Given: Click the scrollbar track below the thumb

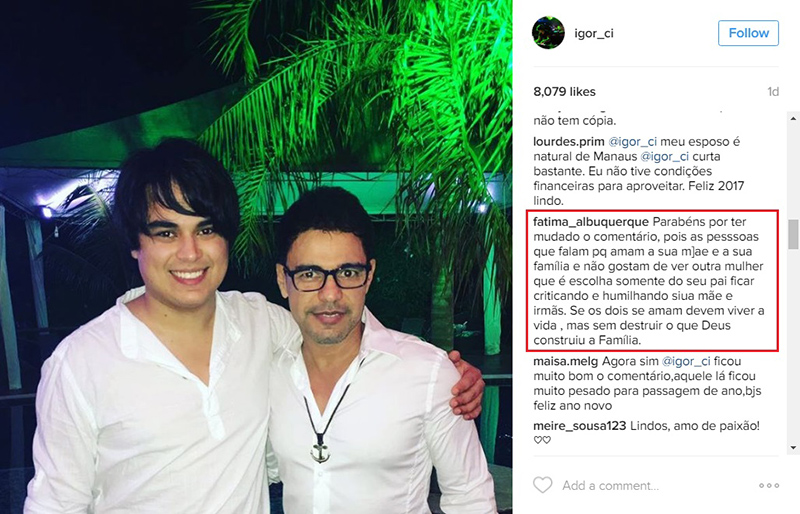Looking at the screenshot, I should pyautogui.click(x=793, y=345).
